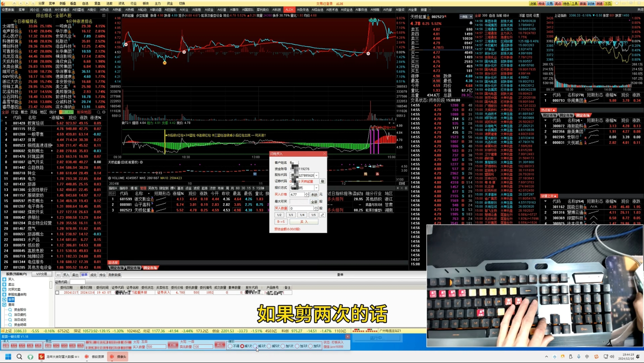Click the 买入数量 field showing 500

coord(156,347)
